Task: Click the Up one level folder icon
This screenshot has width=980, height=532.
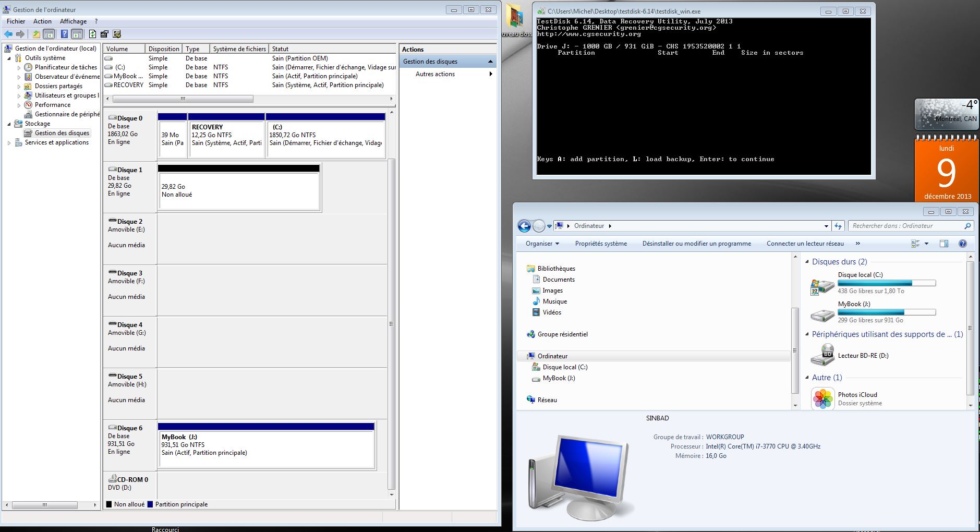Action: tap(36, 34)
